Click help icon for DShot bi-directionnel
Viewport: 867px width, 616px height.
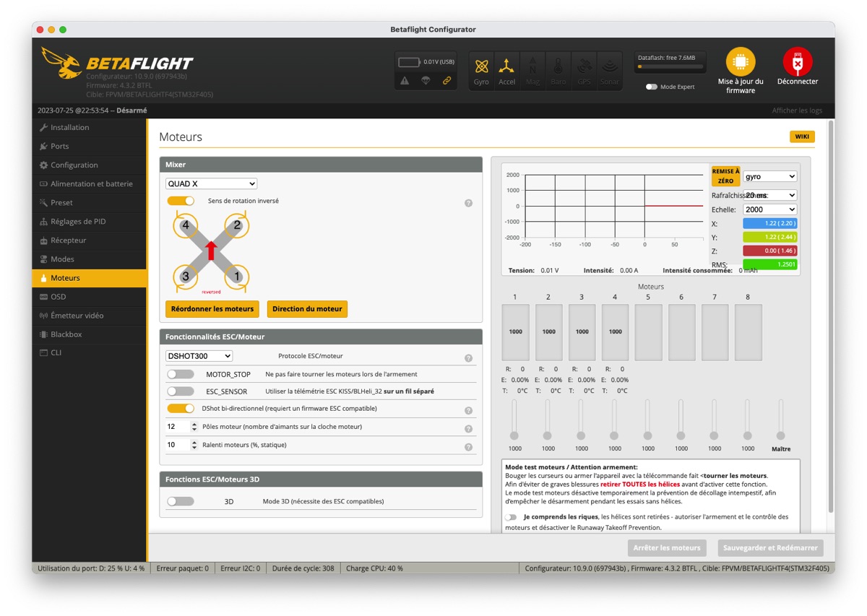[x=468, y=410]
